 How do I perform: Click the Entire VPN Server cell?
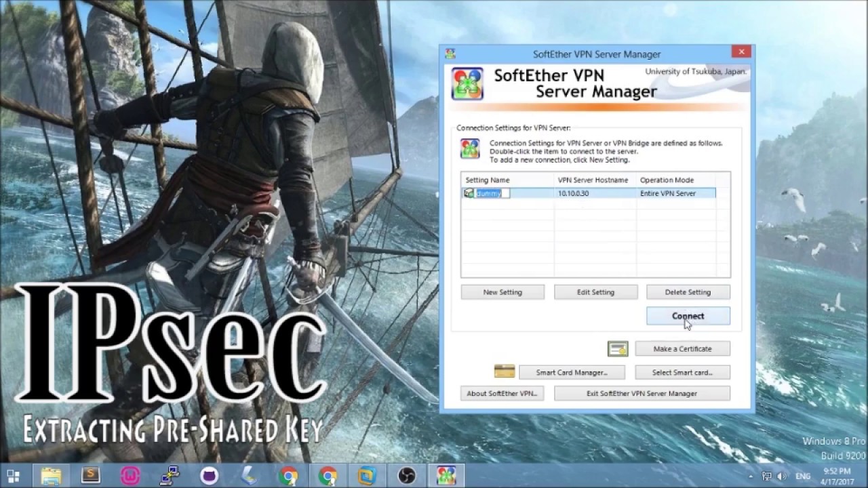coord(668,193)
